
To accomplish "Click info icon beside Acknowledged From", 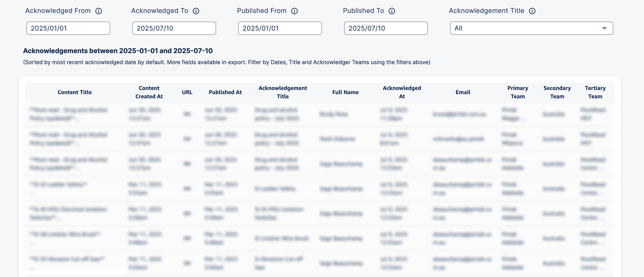I will tap(99, 11).
